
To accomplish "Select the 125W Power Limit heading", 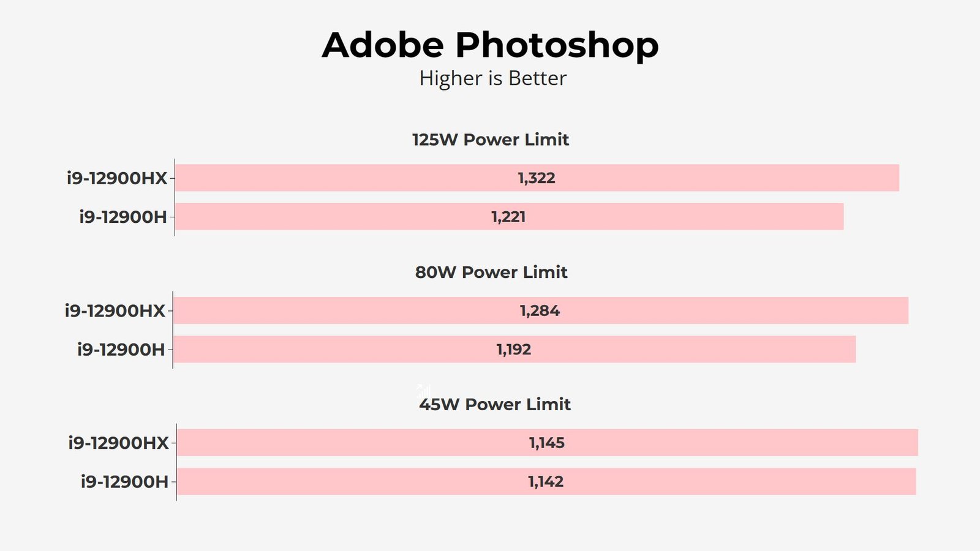I will click(x=491, y=140).
